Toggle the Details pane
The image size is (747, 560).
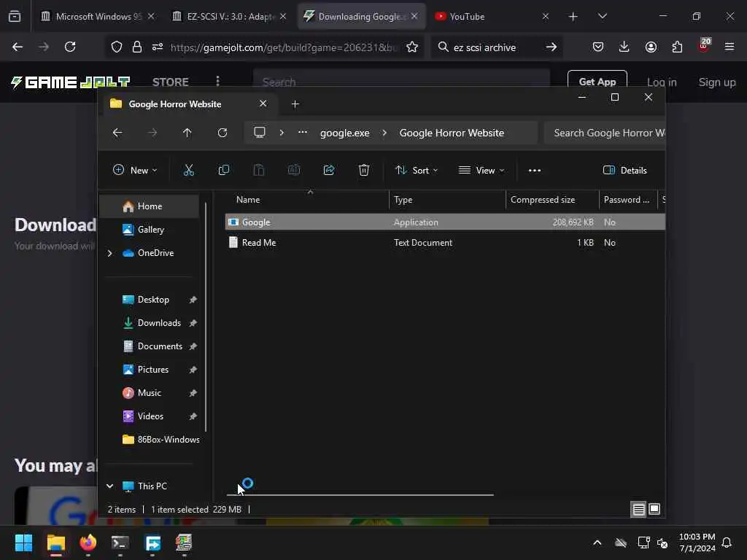(624, 170)
